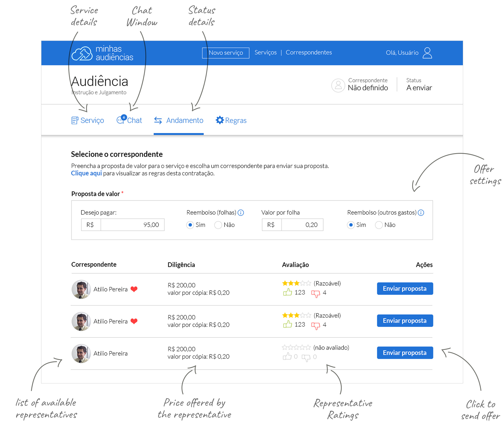
Task: Click the Desejo pagar amount field
Action: pyautogui.click(x=132, y=225)
